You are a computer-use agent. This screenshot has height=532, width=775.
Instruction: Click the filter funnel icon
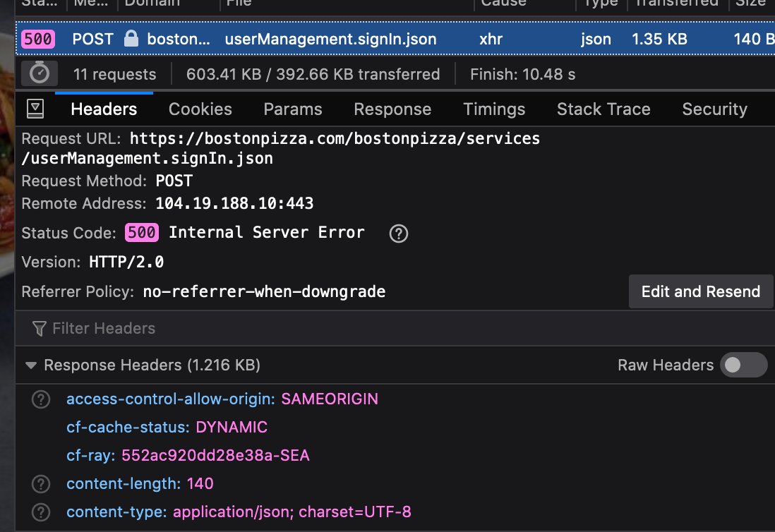click(39, 329)
